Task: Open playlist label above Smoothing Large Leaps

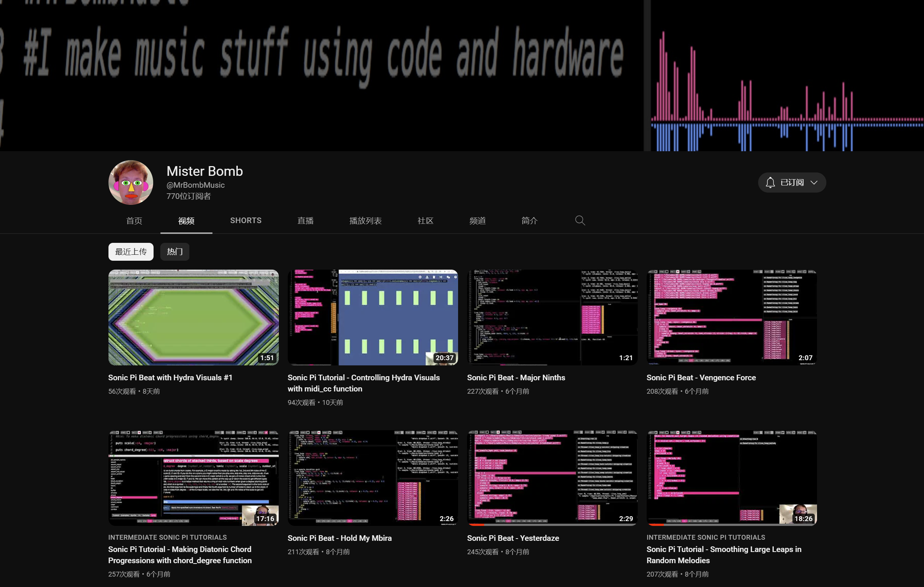Action: [x=706, y=537]
